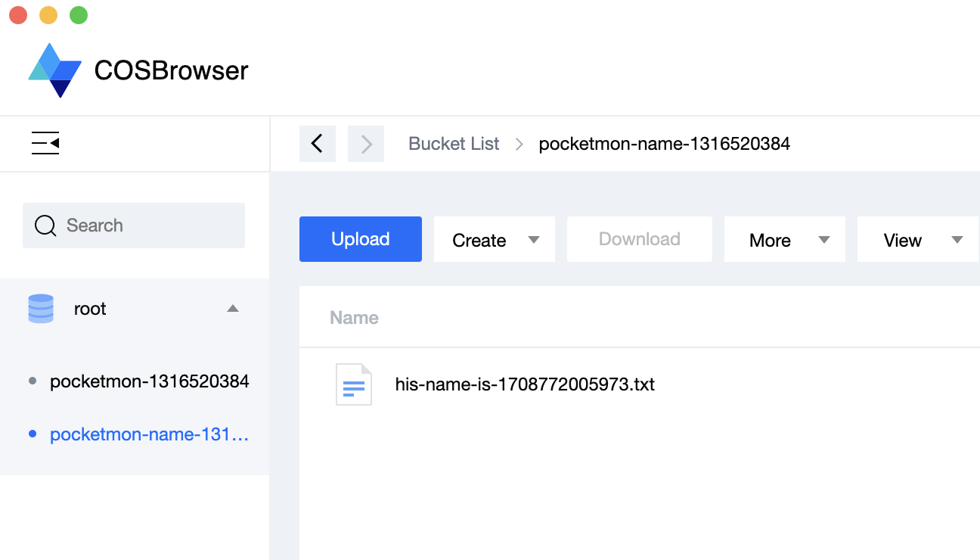The image size is (980, 560).
Task: Collapse the root tree with the triangle
Action: click(x=233, y=309)
